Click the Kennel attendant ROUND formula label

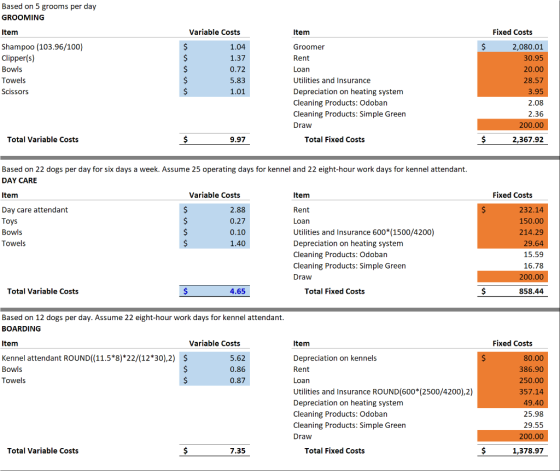pos(88,358)
